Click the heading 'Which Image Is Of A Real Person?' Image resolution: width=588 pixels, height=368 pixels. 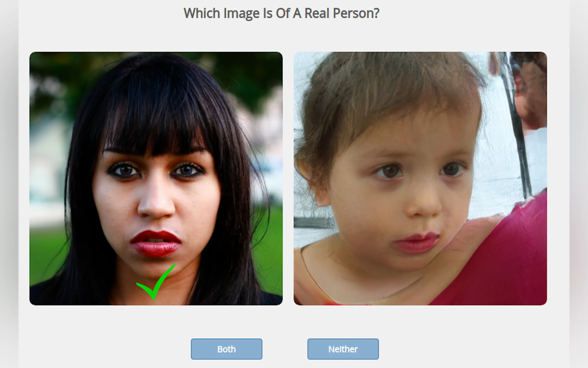point(281,13)
